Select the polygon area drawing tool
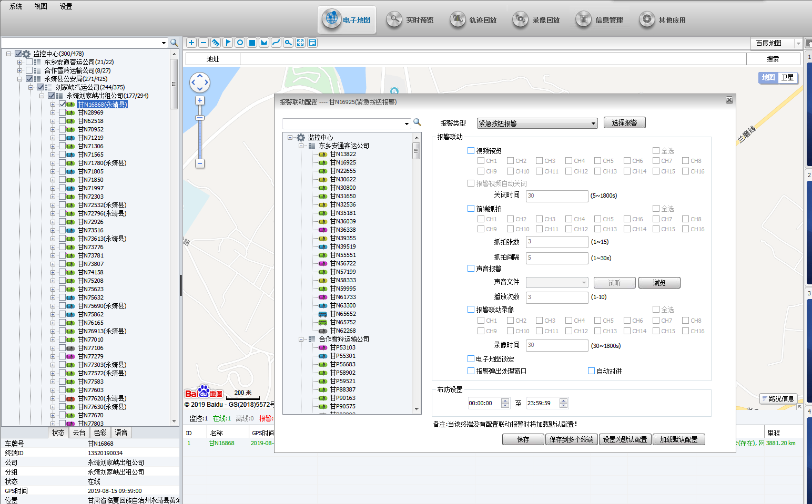Image resolution: width=812 pixels, height=504 pixels. (264, 43)
